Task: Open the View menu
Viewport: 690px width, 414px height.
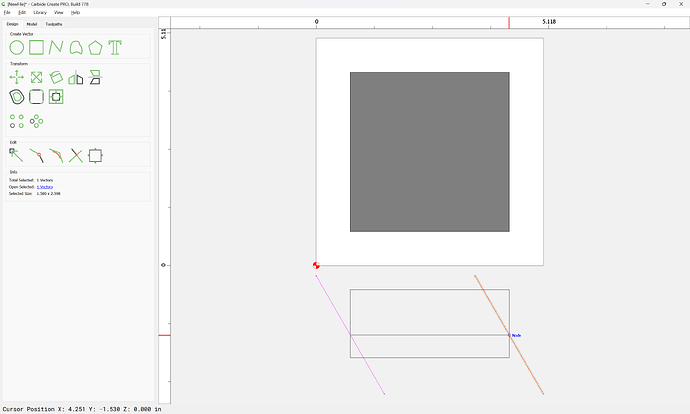Action: [59, 13]
